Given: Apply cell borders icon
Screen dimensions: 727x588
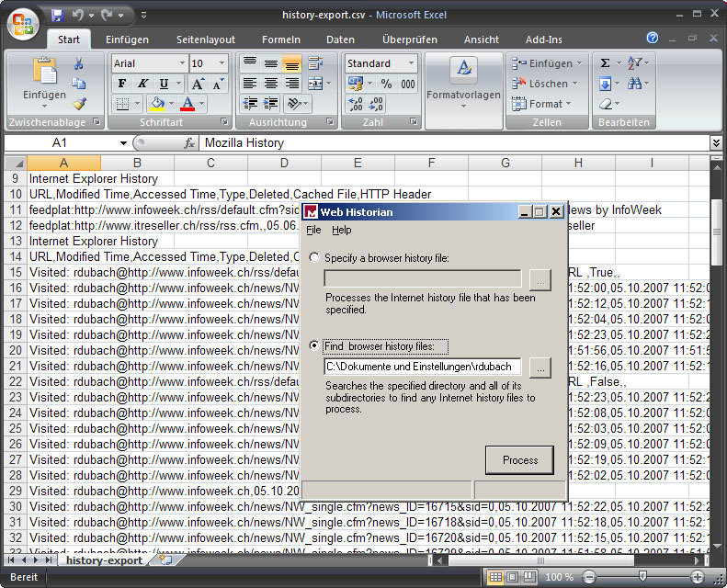Looking at the screenshot, I should pos(122,103).
